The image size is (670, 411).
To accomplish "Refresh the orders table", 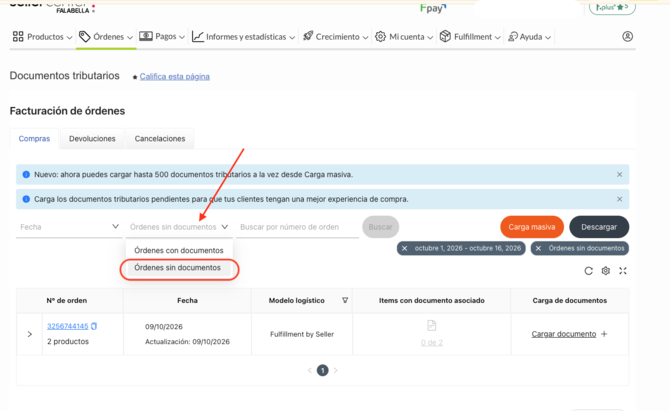I will click(x=588, y=271).
